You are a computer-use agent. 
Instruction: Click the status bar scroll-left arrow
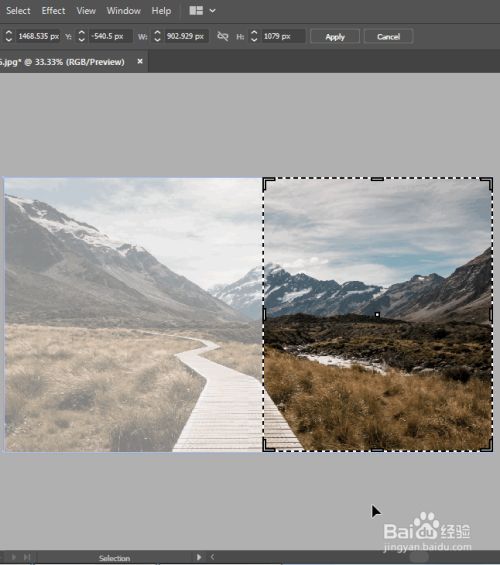coord(212,557)
